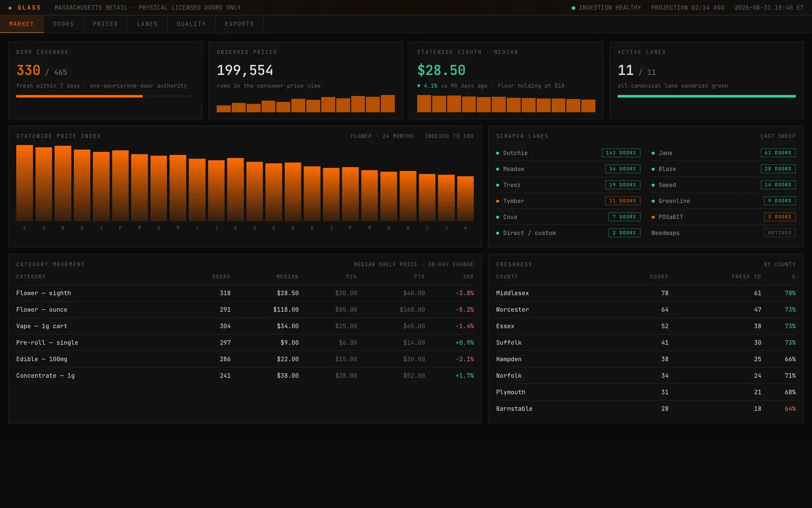The height and width of the screenshot is (508, 812).
Task: Click the first bar of the price index chart
Action: pyautogui.click(x=24, y=183)
